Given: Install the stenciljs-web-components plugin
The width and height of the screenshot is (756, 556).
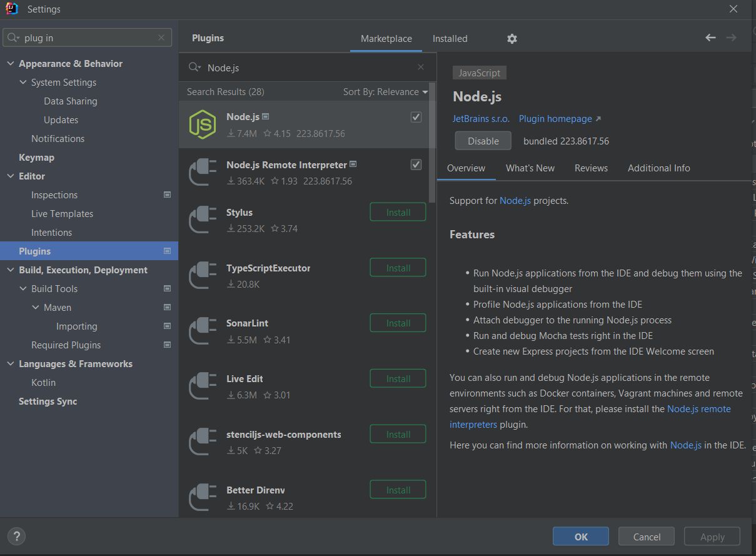Looking at the screenshot, I should coord(398,434).
